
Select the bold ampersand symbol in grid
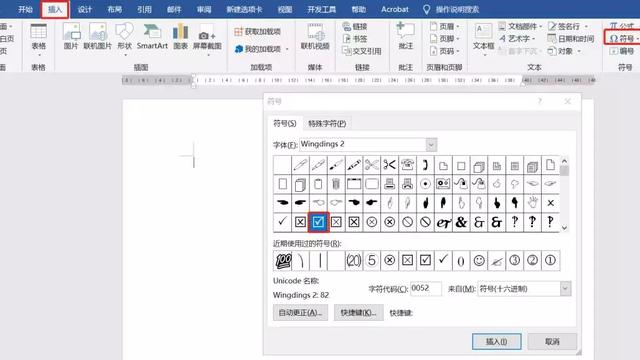tap(461, 222)
